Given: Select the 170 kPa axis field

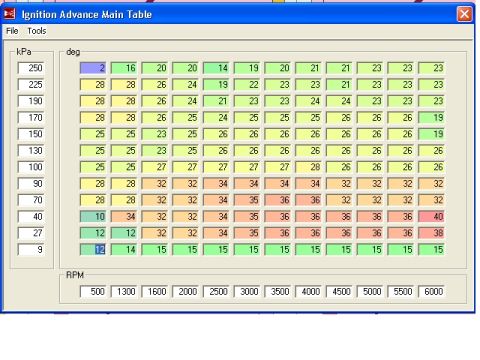Looking at the screenshot, I should (31, 117).
